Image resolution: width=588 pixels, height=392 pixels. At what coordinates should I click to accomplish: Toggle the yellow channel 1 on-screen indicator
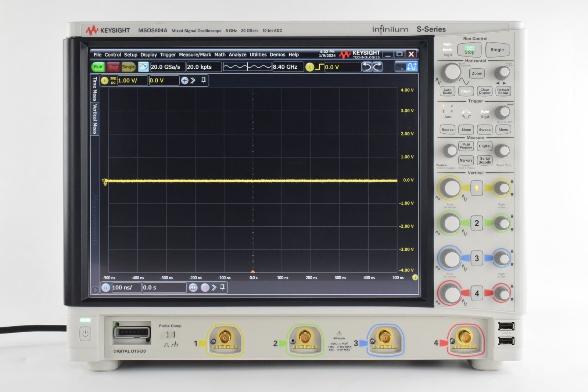point(104,80)
